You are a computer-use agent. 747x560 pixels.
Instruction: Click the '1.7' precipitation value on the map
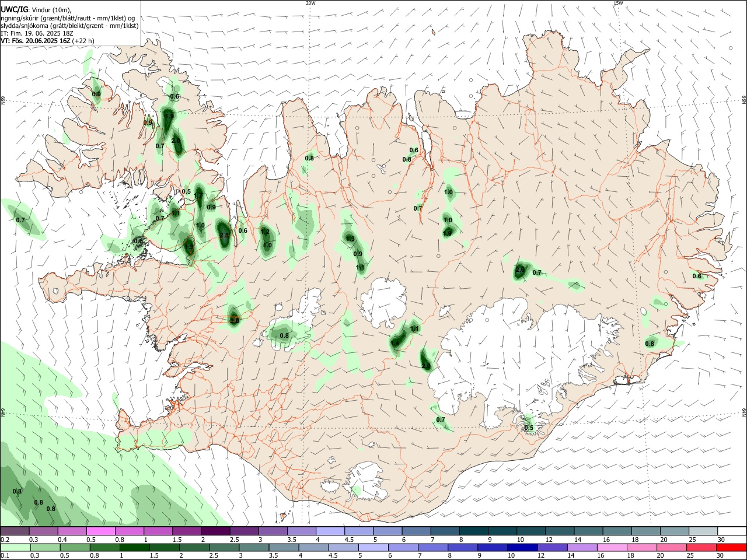199,196
